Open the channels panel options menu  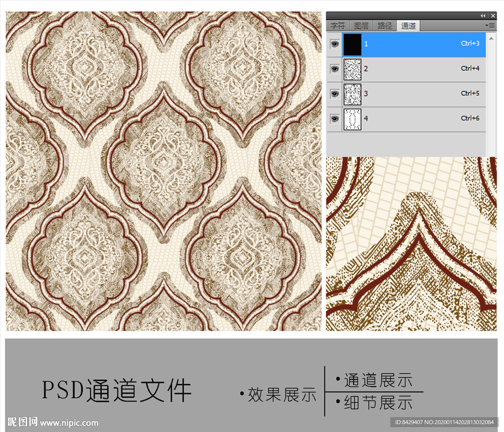tap(491, 26)
